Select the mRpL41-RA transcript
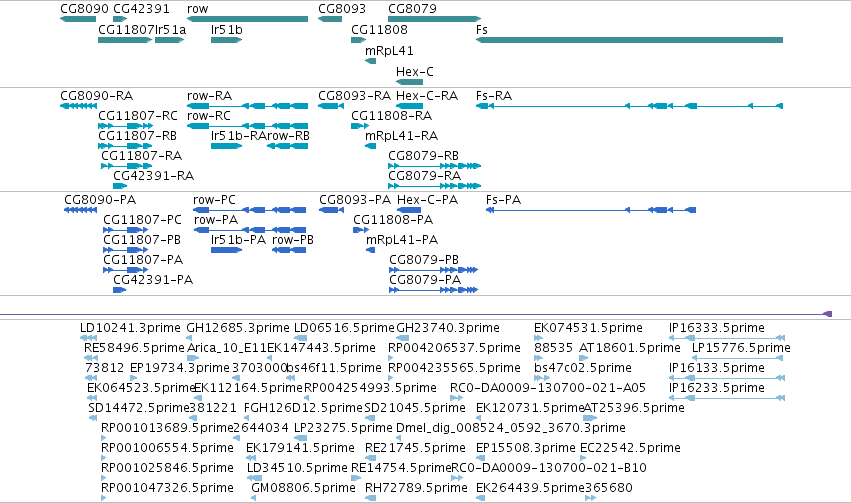 (371, 146)
